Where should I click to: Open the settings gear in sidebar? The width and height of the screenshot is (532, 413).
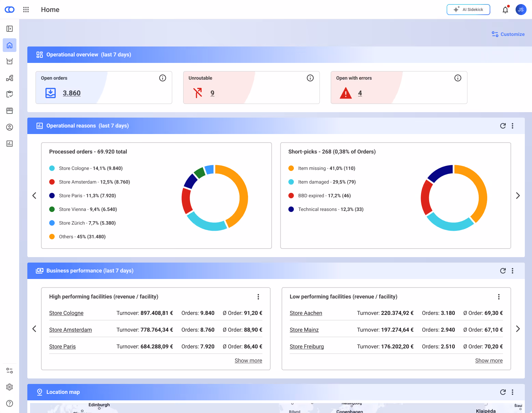pos(10,387)
